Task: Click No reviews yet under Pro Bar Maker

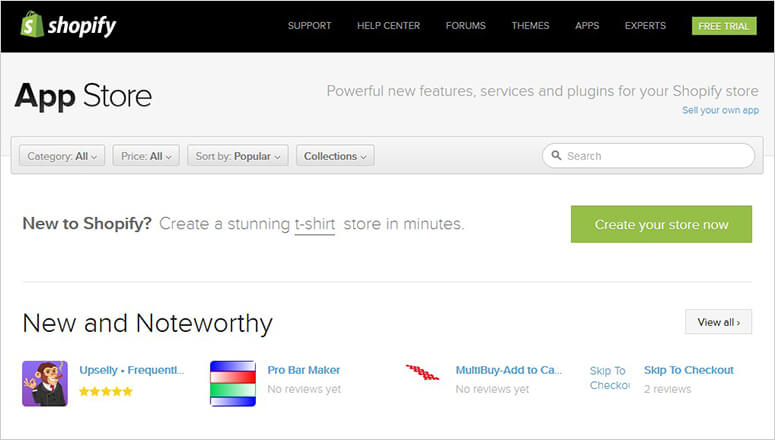Action: [x=304, y=389]
